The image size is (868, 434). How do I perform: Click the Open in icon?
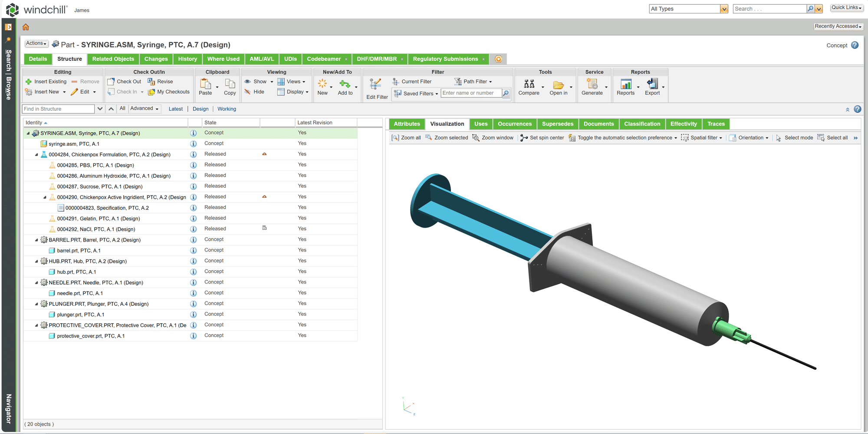[558, 84]
